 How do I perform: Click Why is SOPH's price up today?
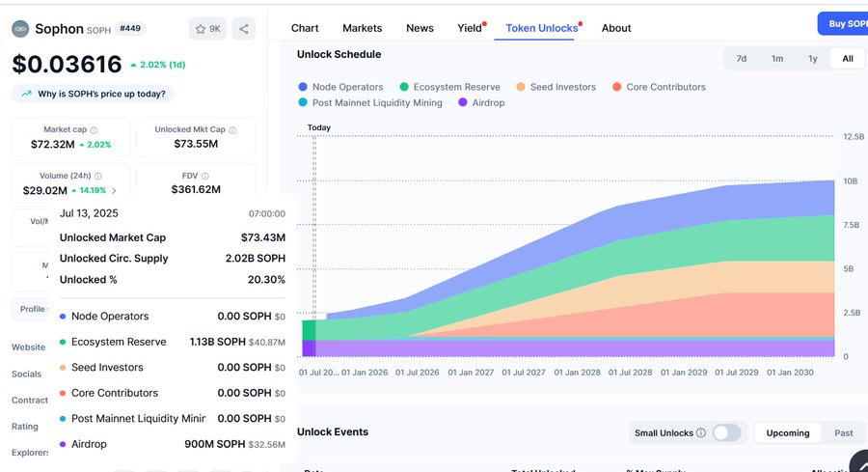tap(93, 94)
